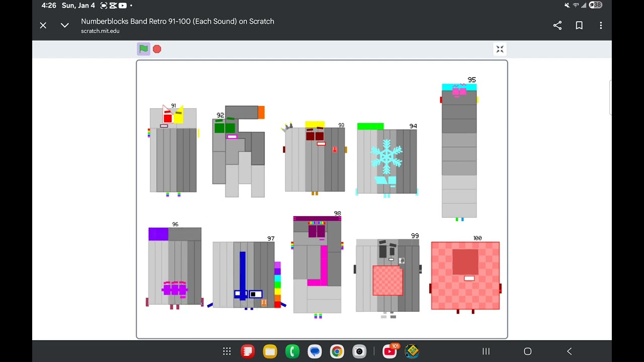Open the app drawer grid icon
Image resolution: width=644 pixels, height=362 pixels.
pos(227,351)
